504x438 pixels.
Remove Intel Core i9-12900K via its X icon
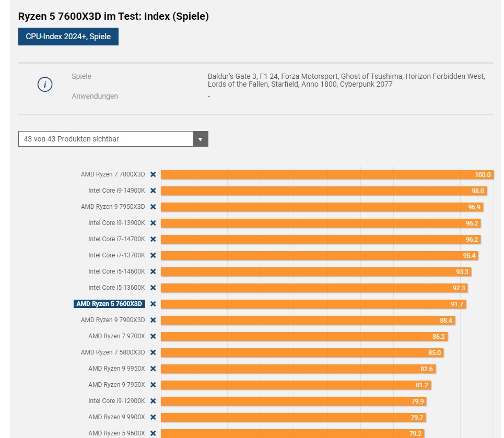pos(153,401)
